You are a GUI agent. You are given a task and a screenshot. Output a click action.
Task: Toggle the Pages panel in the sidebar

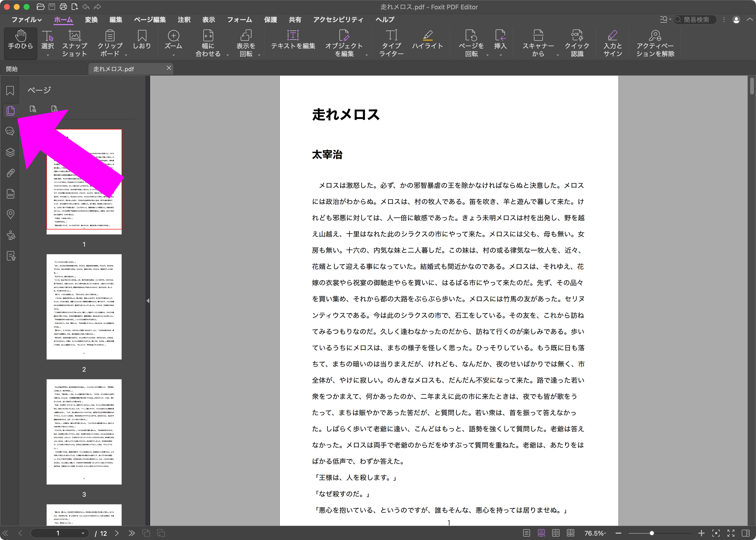10,111
